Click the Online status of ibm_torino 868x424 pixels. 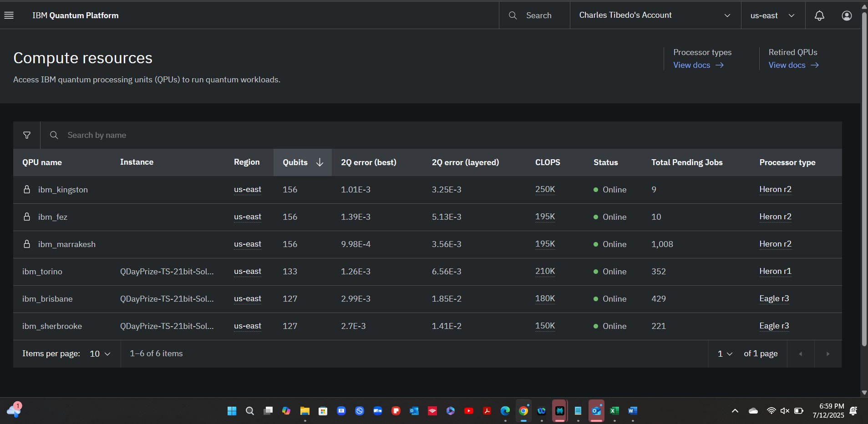[610, 272]
